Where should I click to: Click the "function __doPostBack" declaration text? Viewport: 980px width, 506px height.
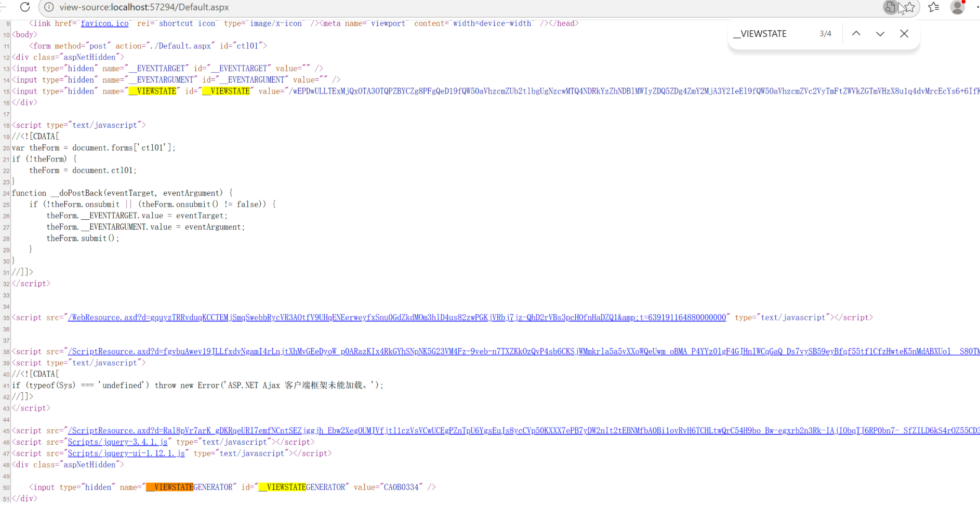click(x=123, y=193)
